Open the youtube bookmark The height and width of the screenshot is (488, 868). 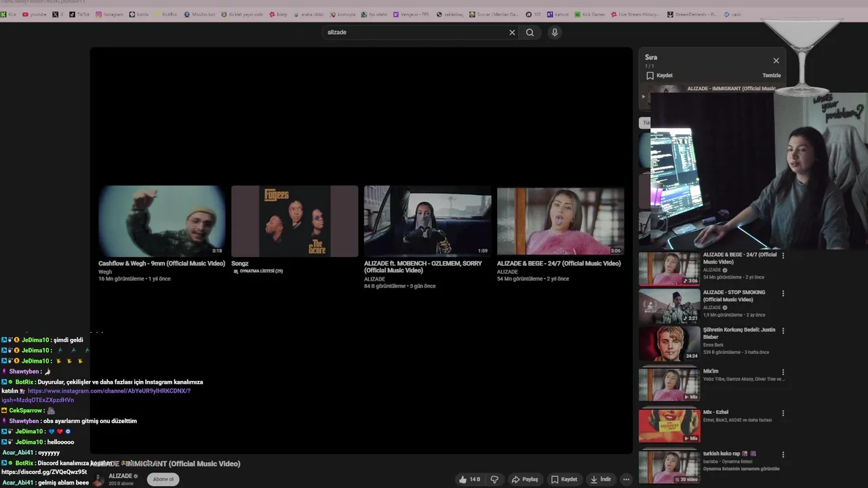[x=35, y=14]
